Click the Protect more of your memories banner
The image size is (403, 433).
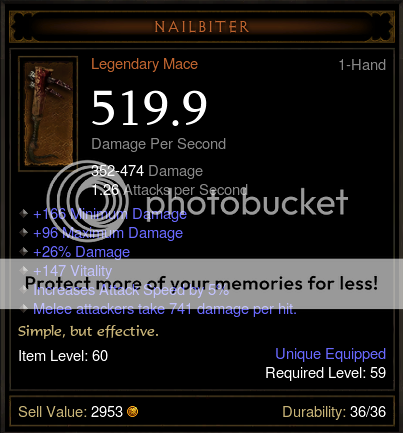point(201,284)
